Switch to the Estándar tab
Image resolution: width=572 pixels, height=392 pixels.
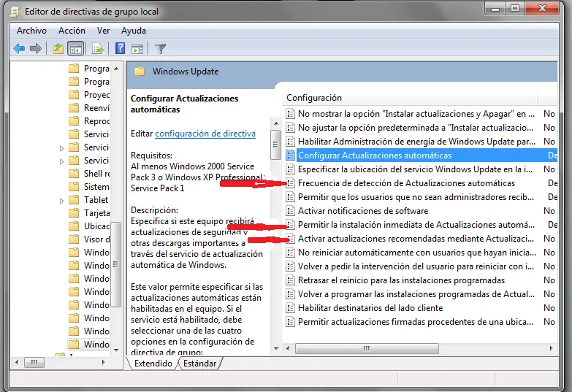pos(199,364)
